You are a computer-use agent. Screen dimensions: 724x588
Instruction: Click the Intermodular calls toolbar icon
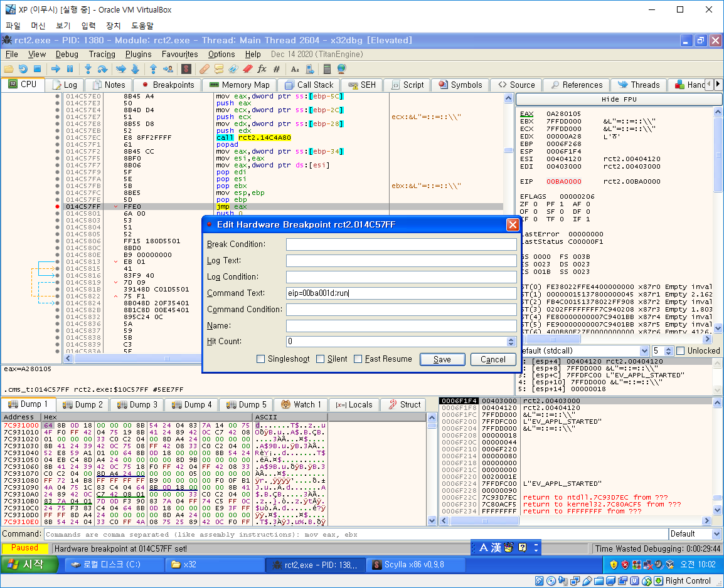point(310,69)
